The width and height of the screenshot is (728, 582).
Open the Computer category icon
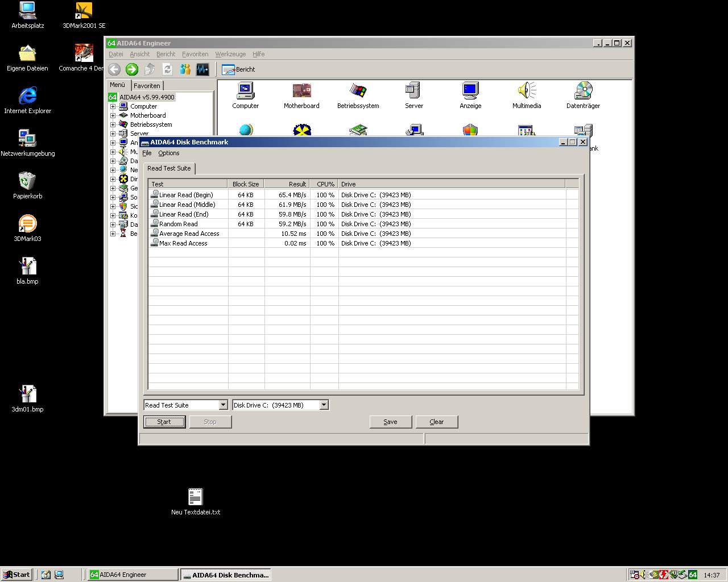click(x=245, y=95)
